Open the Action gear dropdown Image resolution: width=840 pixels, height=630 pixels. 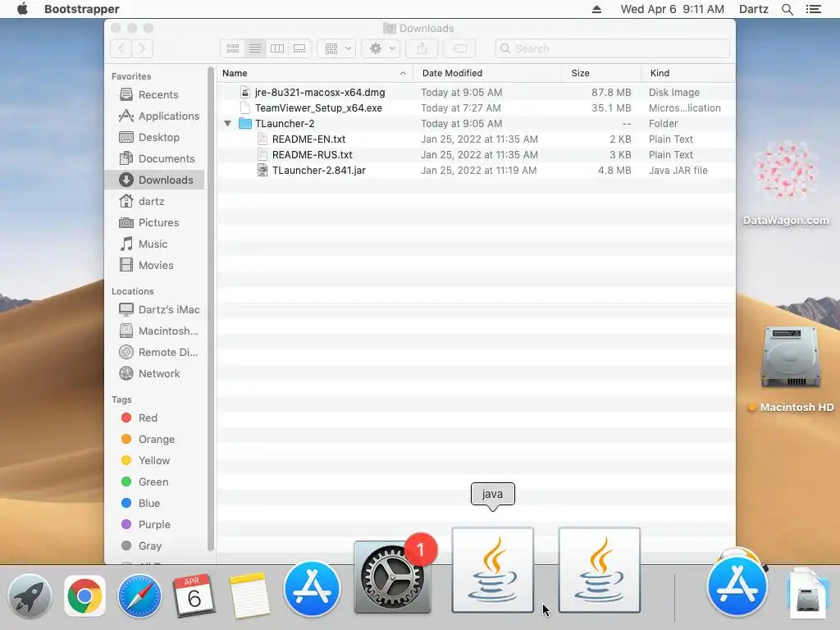(x=381, y=48)
